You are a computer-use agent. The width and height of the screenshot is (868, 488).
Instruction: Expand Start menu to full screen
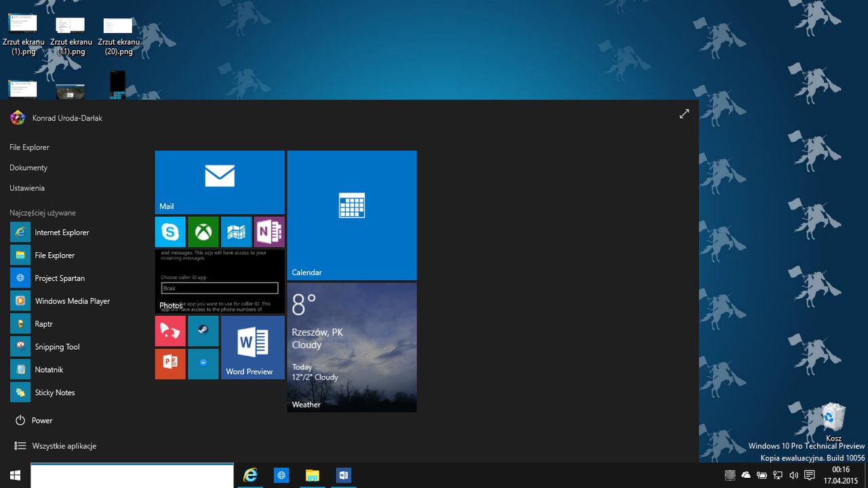(684, 114)
